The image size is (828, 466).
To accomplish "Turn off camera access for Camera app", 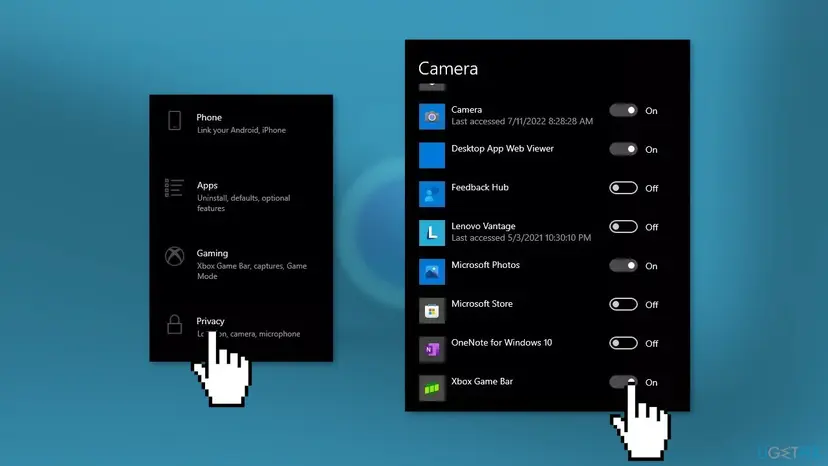I will point(623,110).
